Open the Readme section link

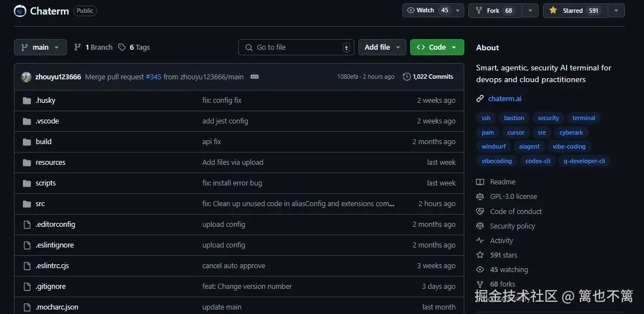point(502,182)
